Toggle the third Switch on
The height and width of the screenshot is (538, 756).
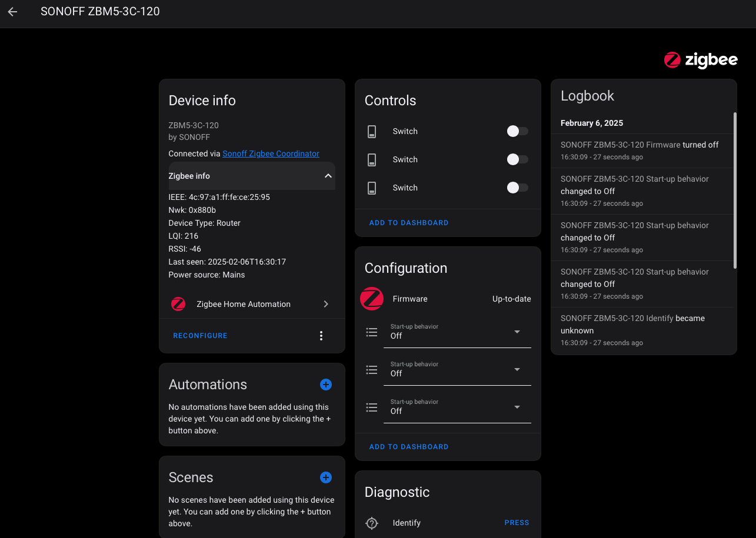coord(518,188)
